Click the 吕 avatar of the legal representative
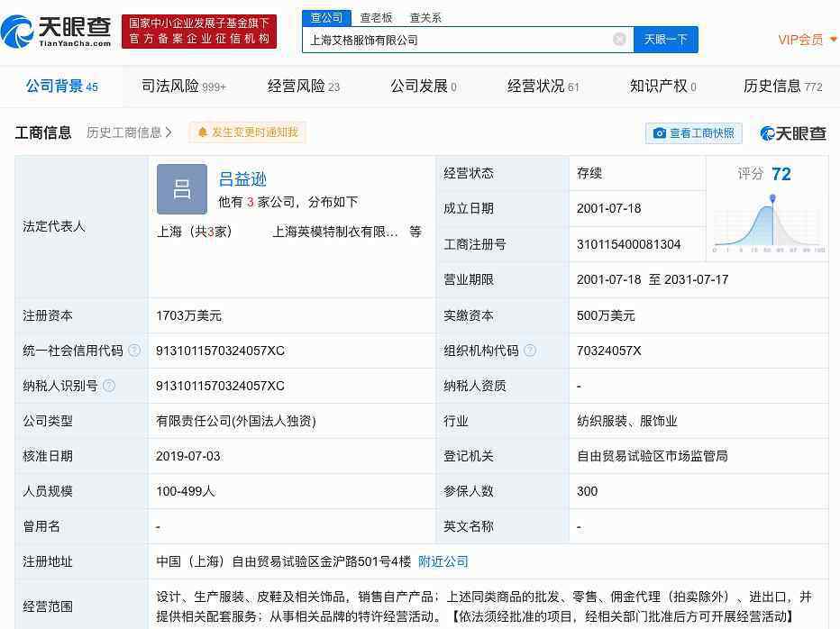 pyautogui.click(x=181, y=189)
